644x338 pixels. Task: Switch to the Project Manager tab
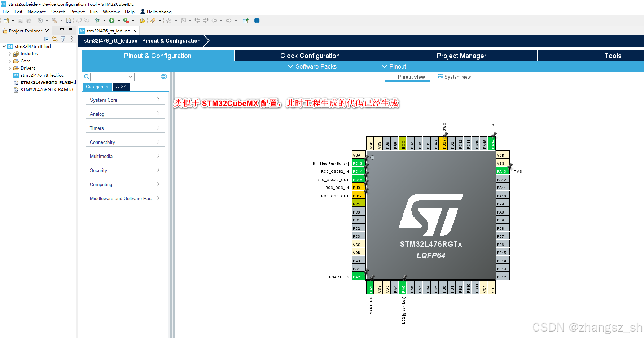(x=461, y=56)
